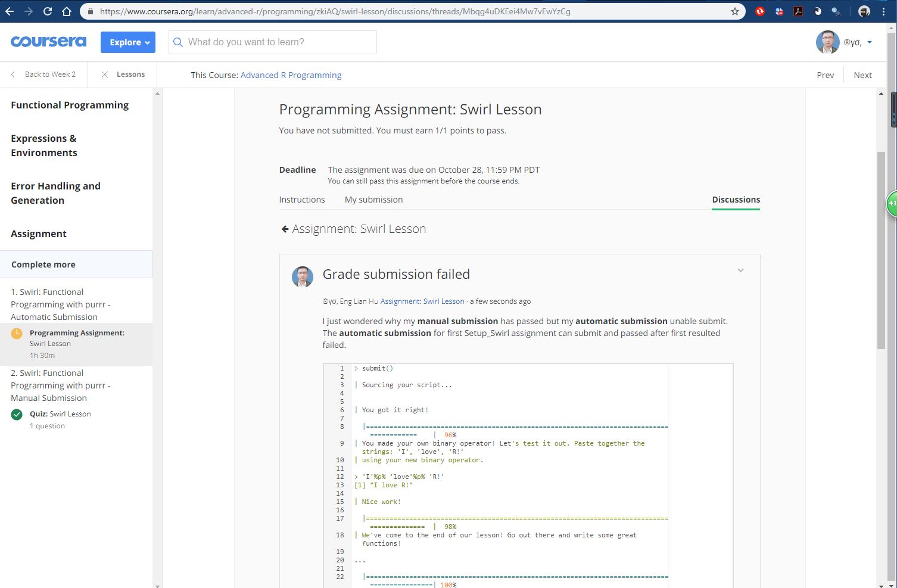This screenshot has height=588, width=897.
Task: Go to the Next lesson
Action: 862,75
